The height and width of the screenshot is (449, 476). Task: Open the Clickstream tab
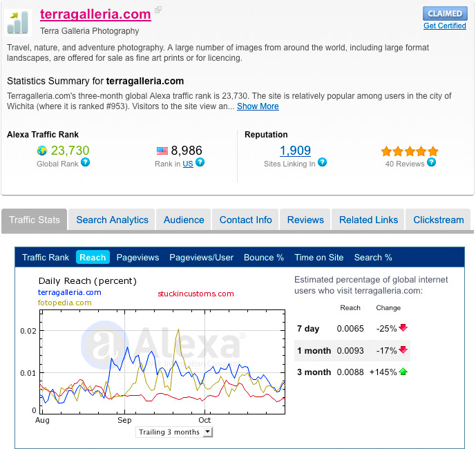[x=439, y=220]
